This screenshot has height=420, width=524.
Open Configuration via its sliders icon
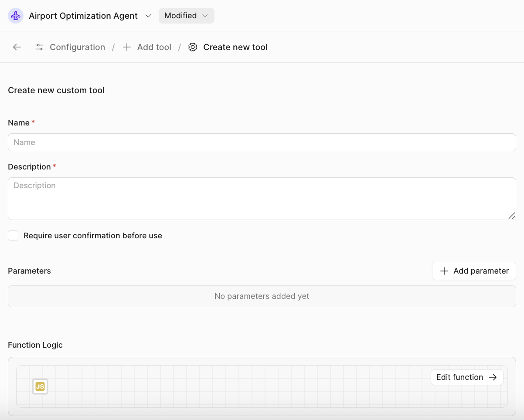39,47
